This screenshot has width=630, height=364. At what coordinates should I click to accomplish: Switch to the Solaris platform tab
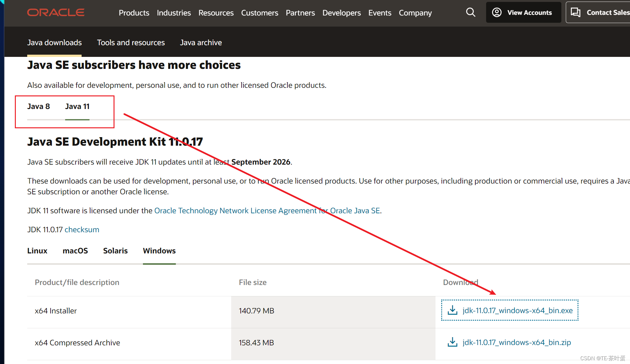[x=115, y=251]
